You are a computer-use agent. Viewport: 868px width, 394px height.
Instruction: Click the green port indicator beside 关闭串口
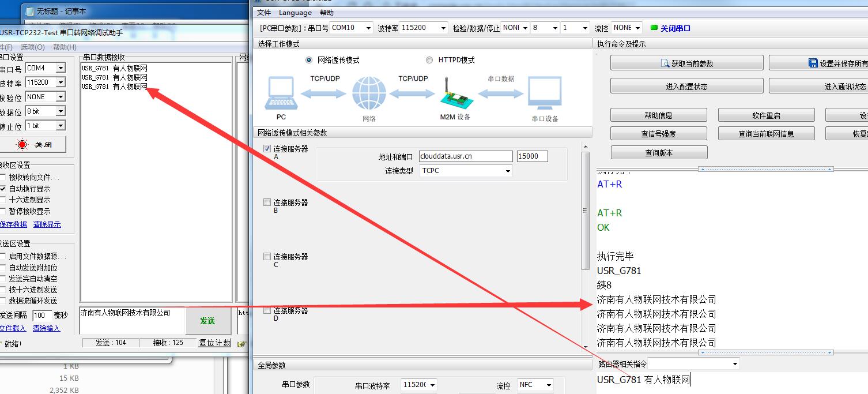click(654, 28)
